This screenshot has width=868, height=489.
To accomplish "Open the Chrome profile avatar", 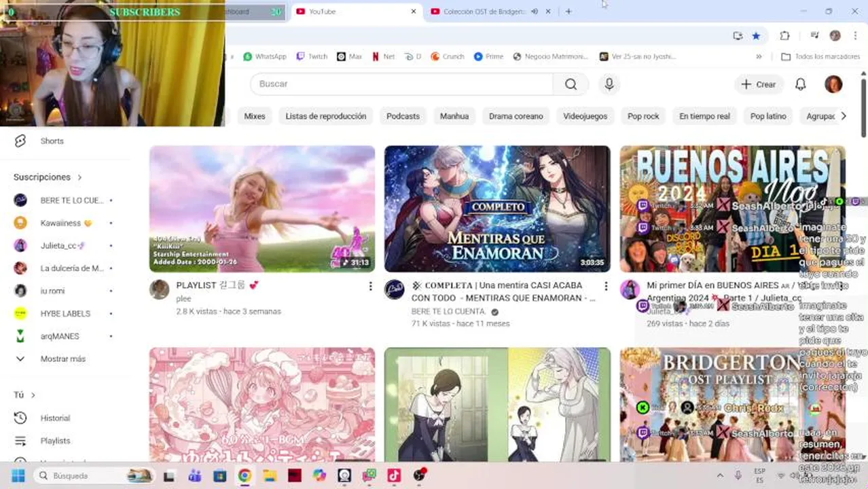I will click(x=835, y=35).
